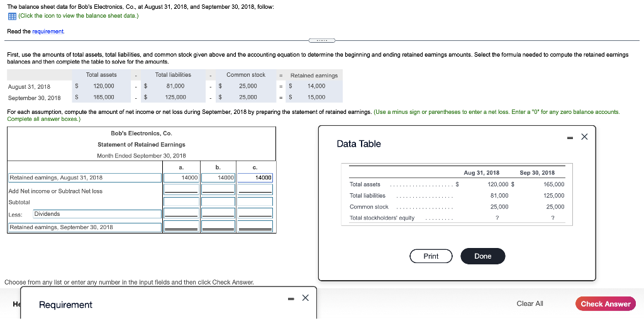Click Total stockholders' equity row in Data Table
This screenshot has height=321, width=644.
tap(457, 218)
